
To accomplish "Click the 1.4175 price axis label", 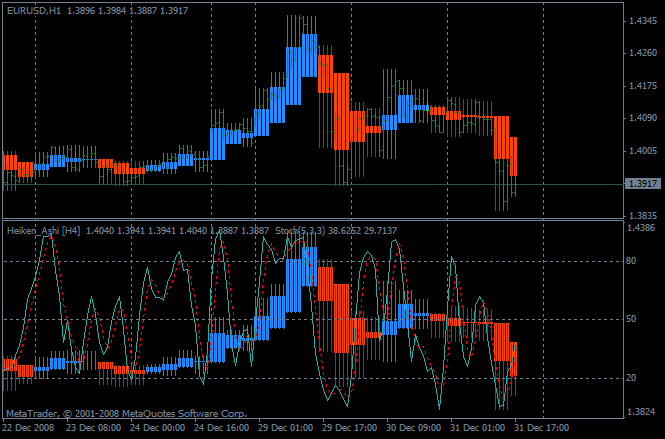I will [x=643, y=86].
